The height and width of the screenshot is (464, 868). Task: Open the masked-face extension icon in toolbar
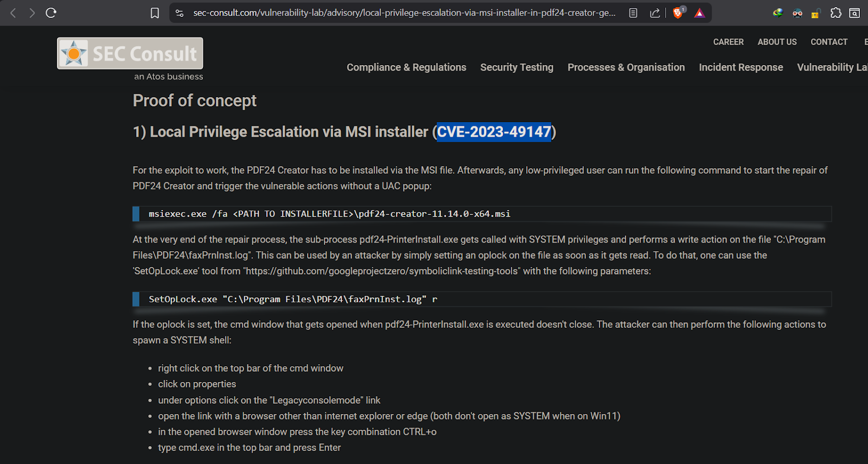point(797,13)
